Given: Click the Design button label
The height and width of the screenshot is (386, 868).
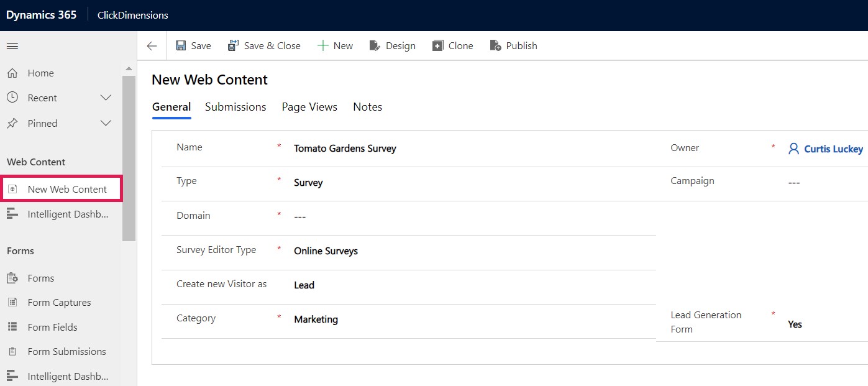Looking at the screenshot, I should [x=401, y=46].
